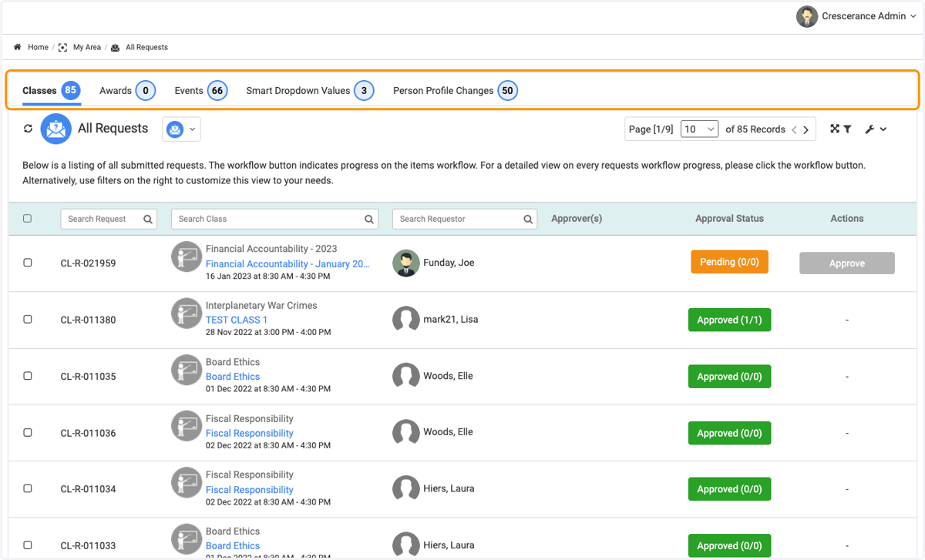
Task: Click search magnifier in Search Request field
Action: pos(147,219)
